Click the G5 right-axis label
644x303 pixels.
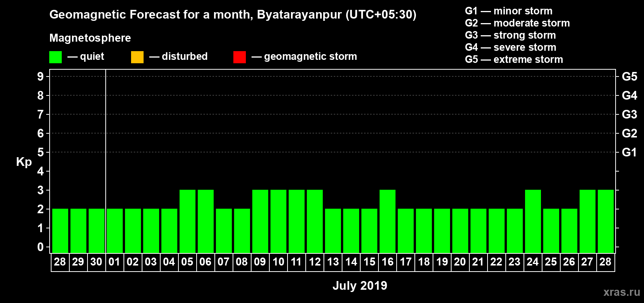630,77
